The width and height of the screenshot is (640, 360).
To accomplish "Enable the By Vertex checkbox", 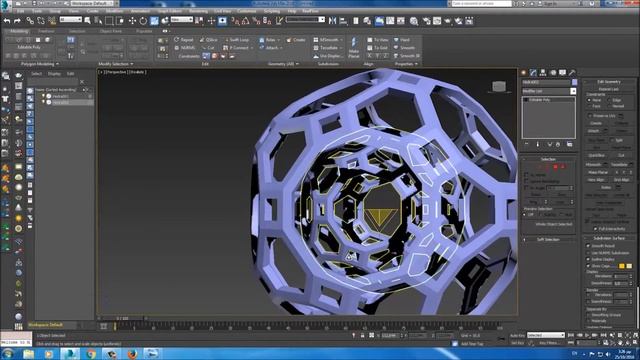I will pos(526,175).
